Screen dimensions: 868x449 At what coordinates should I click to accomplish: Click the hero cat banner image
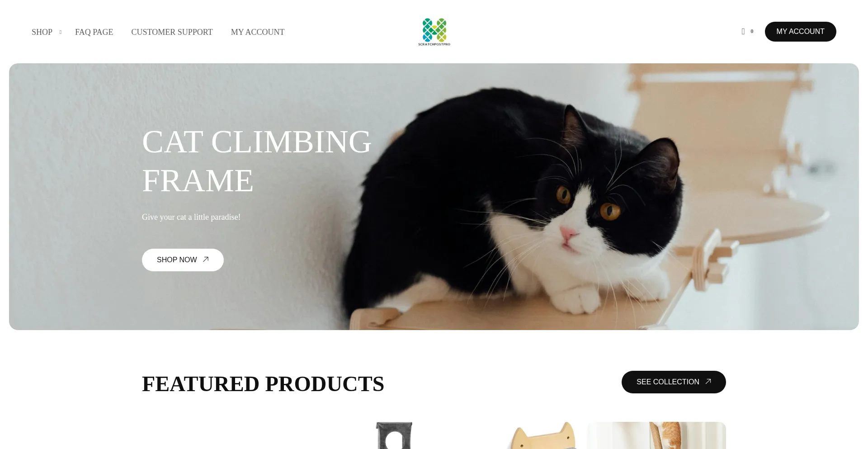click(434, 197)
